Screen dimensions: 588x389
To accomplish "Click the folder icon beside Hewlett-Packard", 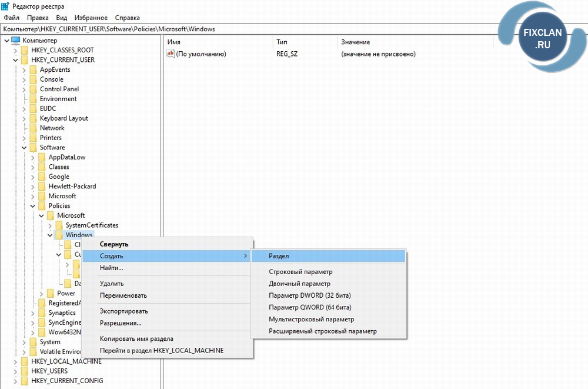I will 42,187.
